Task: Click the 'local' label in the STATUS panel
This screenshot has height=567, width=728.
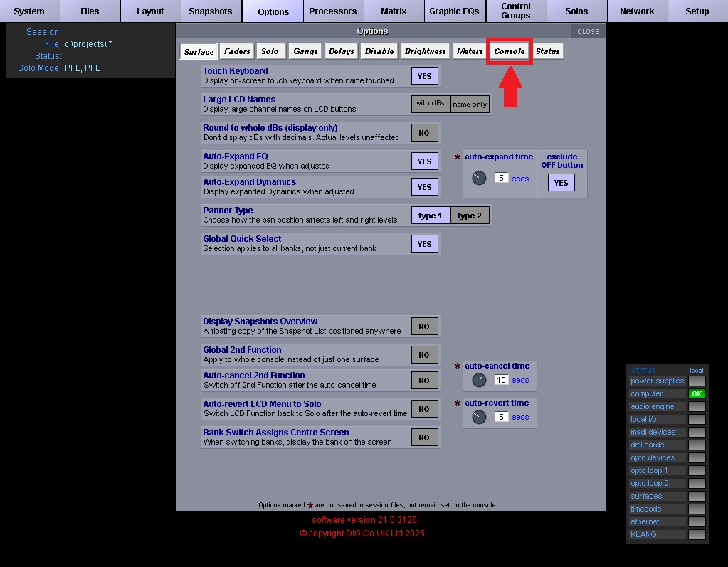Action: click(x=697, y=370)
